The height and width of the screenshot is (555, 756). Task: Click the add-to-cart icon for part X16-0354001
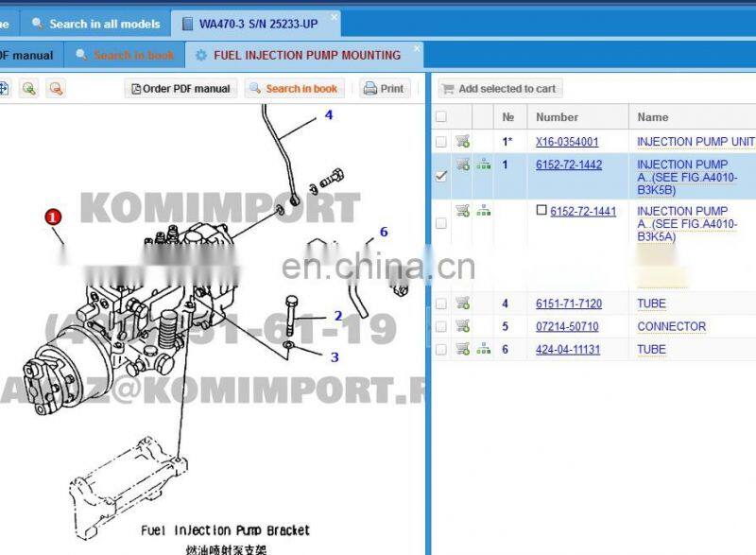tap(462, 141)
